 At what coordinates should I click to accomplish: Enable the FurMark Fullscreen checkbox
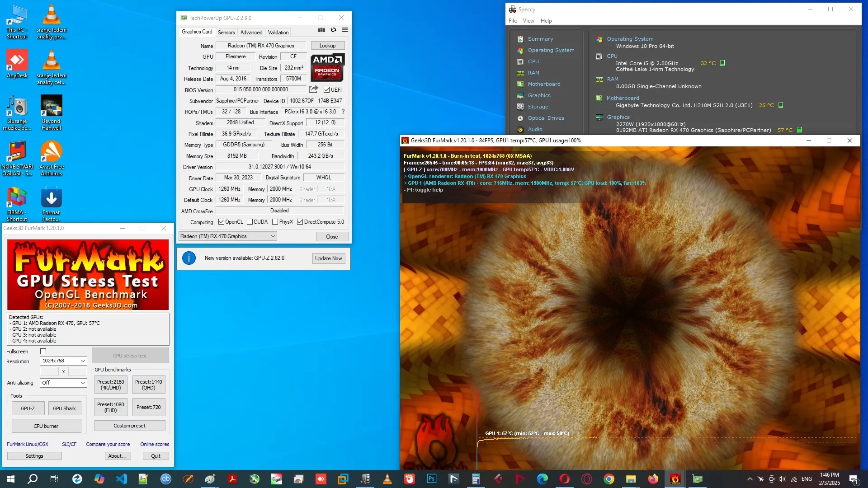[x=43, y=352]
